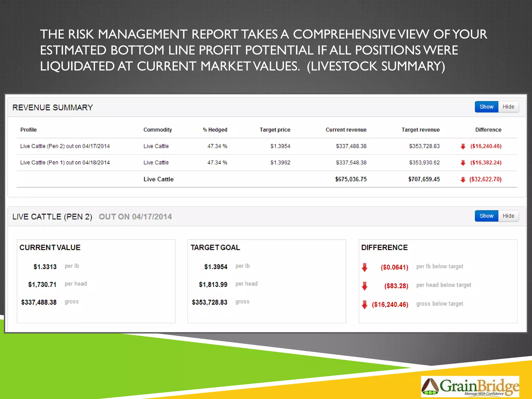Click the $353,728.83 gross target goal value

click(209, 302)
